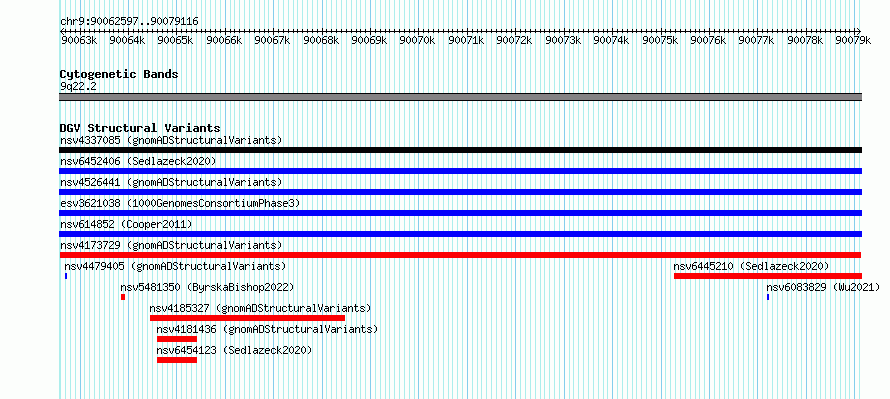Click the 90067k ruler tick label
The width and height of the screenshot is (890, 399).
[x=272, y=40]
